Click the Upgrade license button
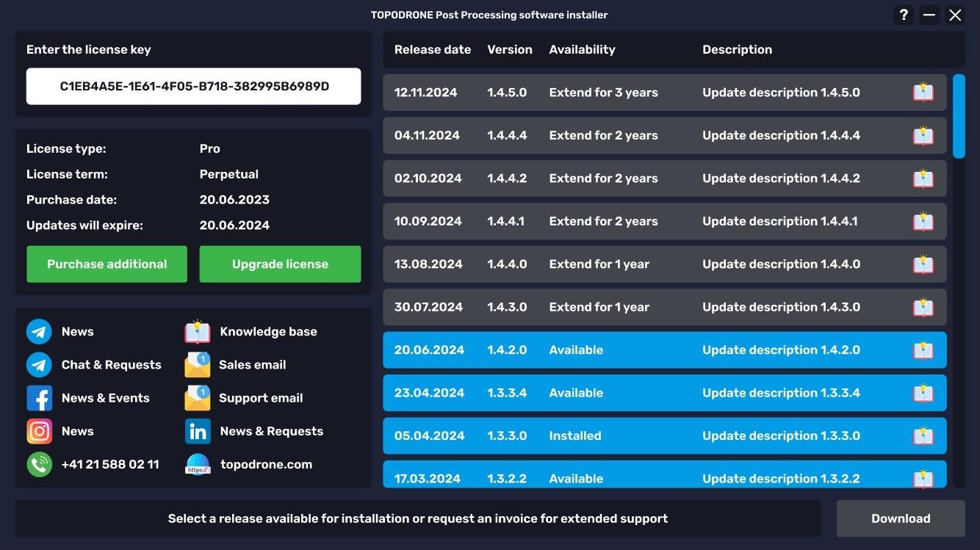This screenshot has height=550, width=980. point(280,264)
